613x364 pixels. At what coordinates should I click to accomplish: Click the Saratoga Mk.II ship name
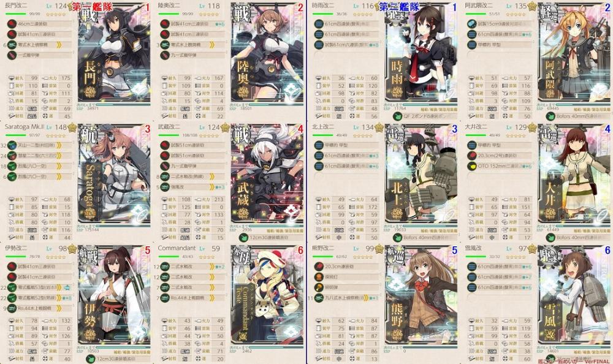[x=25, y=127]
